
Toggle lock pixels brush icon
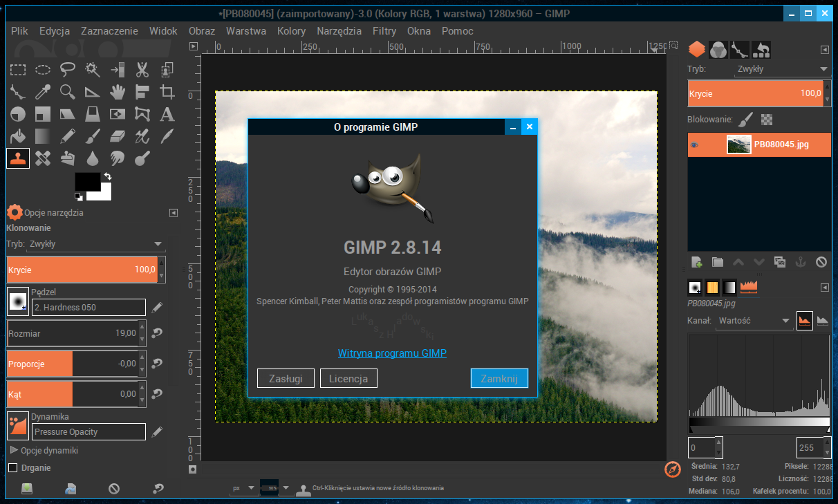coord(744,119)
